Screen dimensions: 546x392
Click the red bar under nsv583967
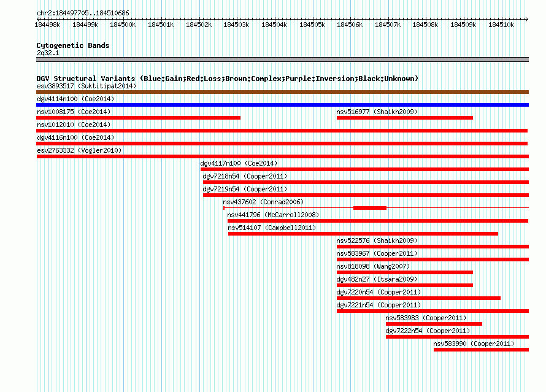433,259
